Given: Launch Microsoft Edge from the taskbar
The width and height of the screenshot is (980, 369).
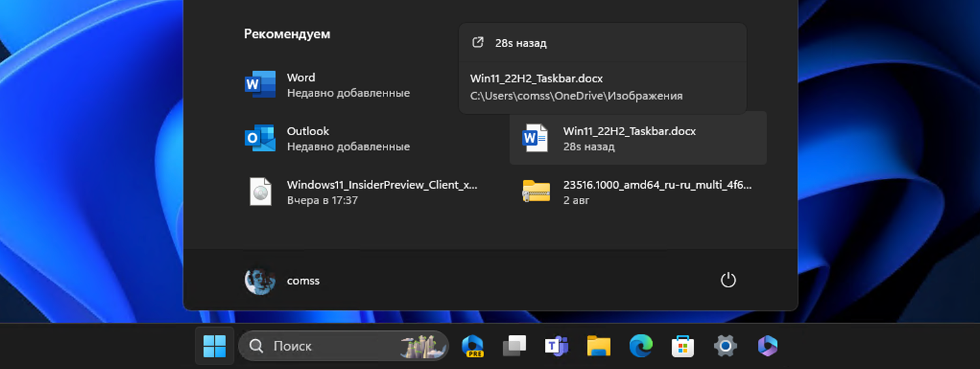Looking at the screenshot, I should point(641,346).
